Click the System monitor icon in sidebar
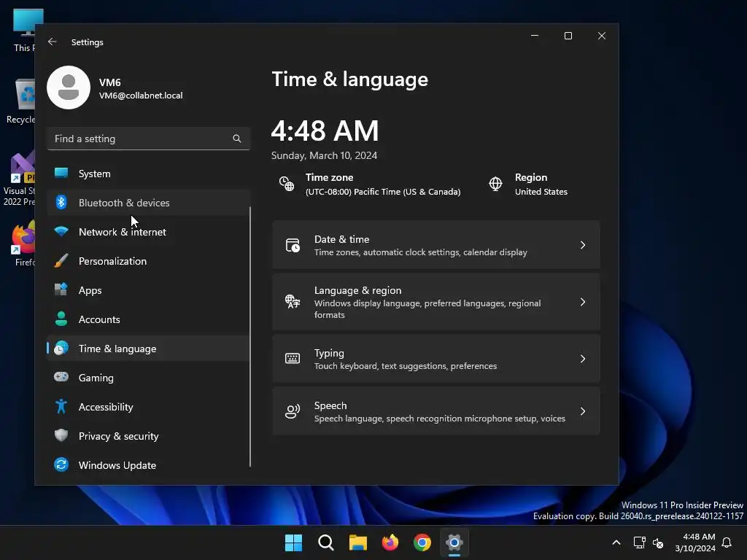 point(61,174)
